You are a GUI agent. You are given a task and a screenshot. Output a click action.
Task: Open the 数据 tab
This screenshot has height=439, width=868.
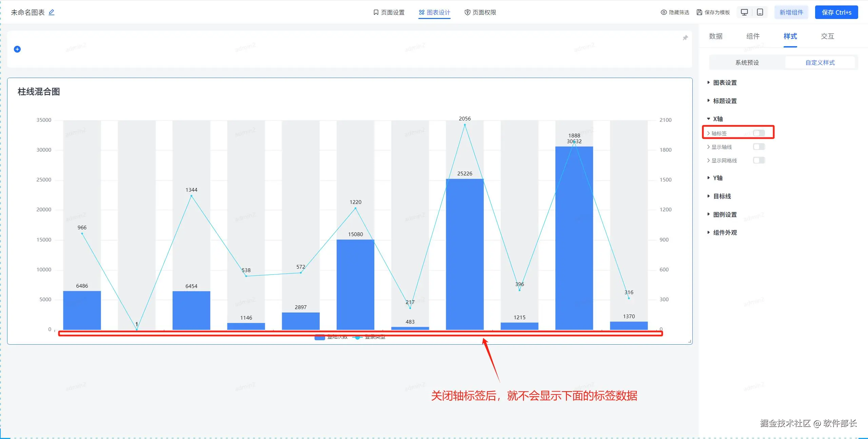pos(716,36)
